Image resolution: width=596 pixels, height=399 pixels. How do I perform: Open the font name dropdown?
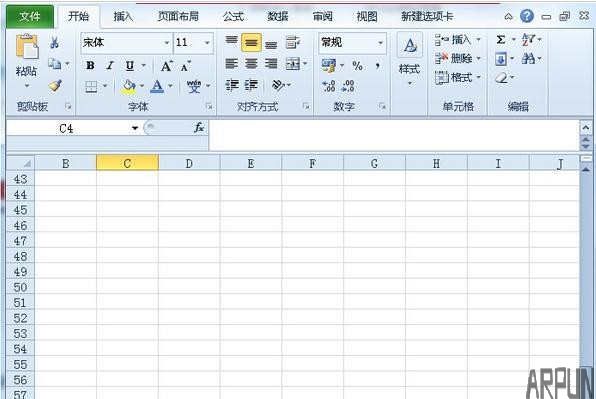click(166, 43)
